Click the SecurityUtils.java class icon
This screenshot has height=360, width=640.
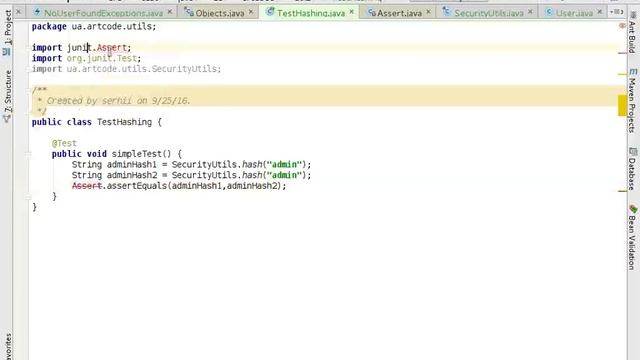[x=447, y=12]
